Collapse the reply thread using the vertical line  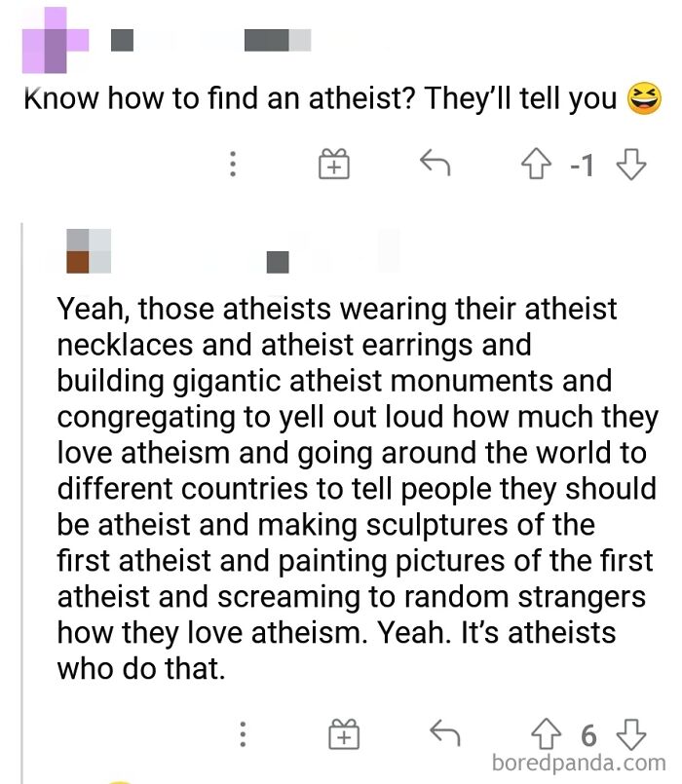pos(23,487)
